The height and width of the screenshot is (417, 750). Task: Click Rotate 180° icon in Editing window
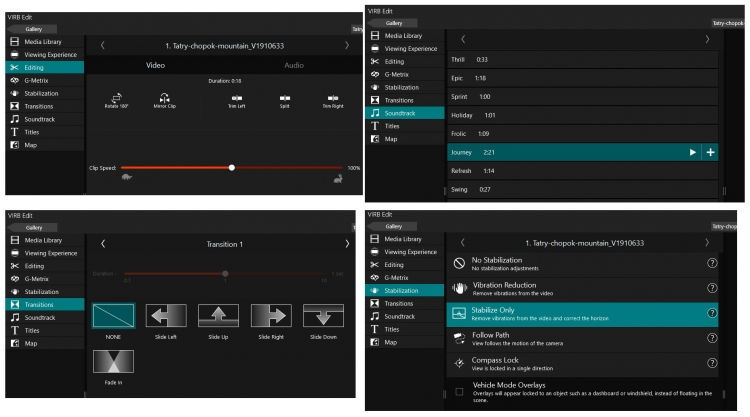click(x=117, y=98)
